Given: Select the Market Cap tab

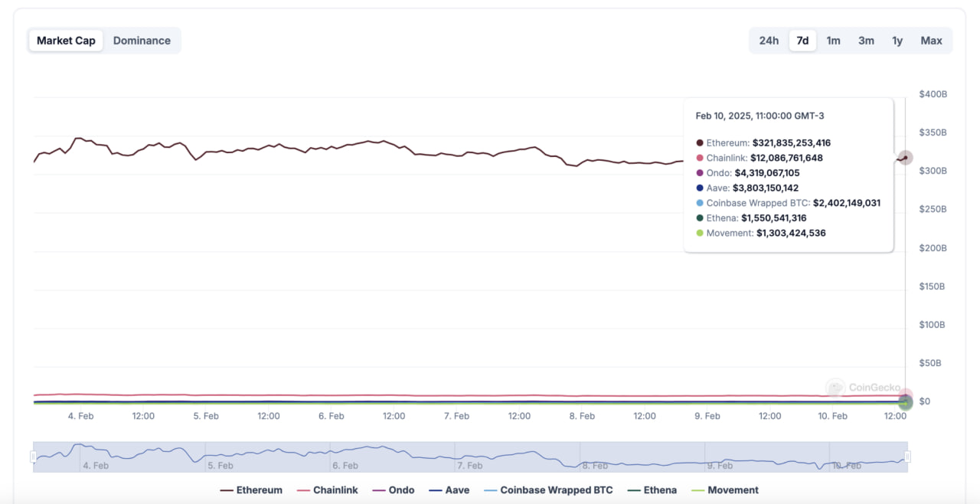Looking at the screenshot, I should pos(66,41).
